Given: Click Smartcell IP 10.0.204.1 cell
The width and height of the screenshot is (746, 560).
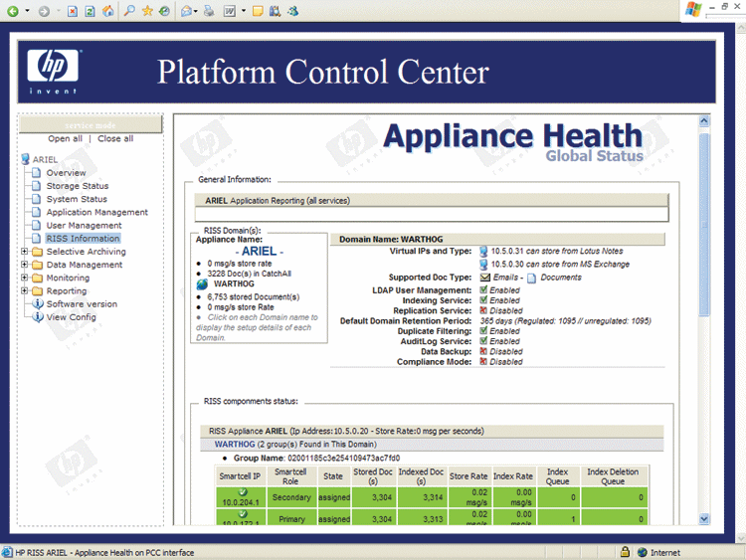Looking at the screenshot, I should click(x=241, y=497).
